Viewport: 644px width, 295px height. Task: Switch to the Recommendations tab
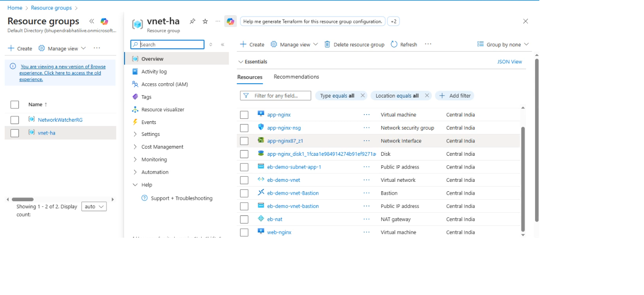pyautogui.click(x=296, y=77)
